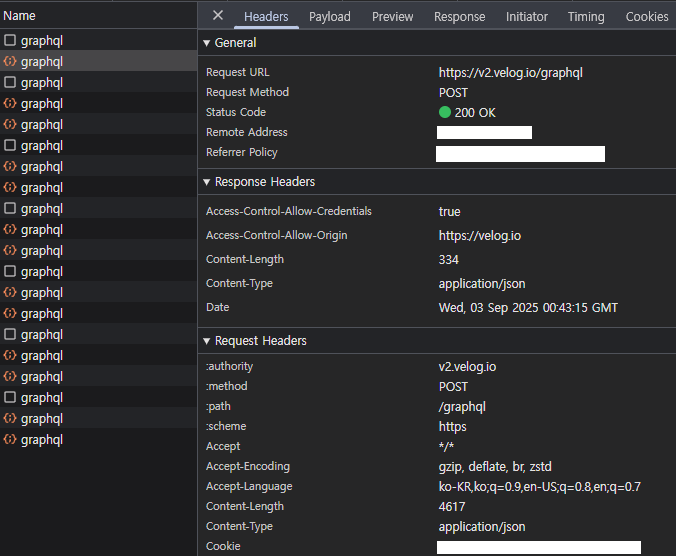Select the */* Accept value
676x556 pixels.
[x=446, y=447]
